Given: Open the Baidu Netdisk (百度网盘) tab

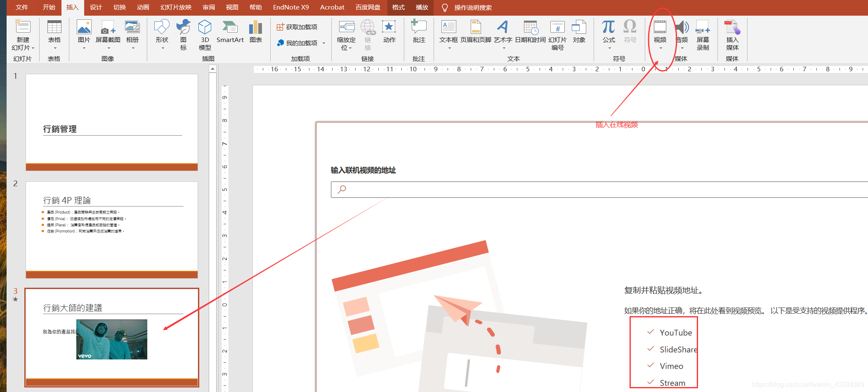Looking at the screenshot, I should point(368,7).
